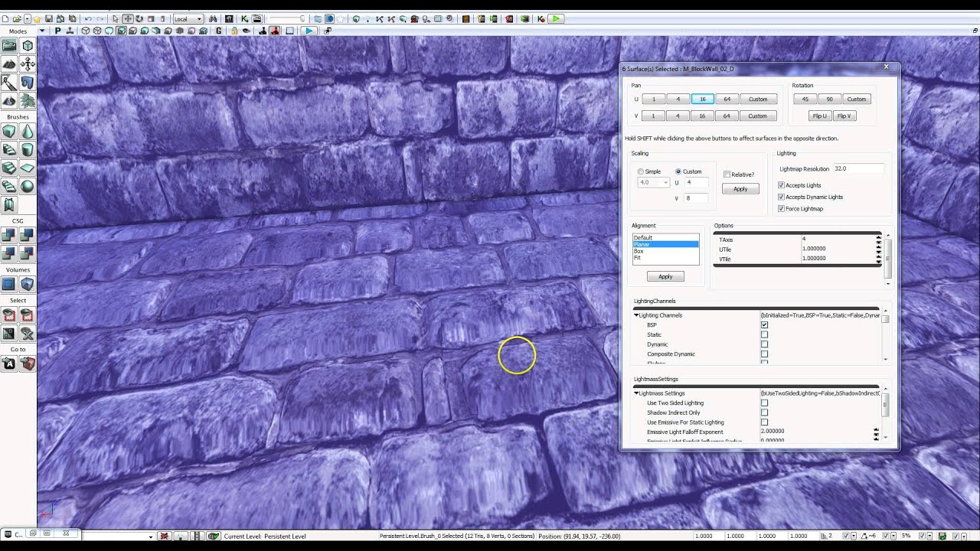Uncheck Accepts Lights
This screenshot has height=551, width=980.
coord(781,185)
